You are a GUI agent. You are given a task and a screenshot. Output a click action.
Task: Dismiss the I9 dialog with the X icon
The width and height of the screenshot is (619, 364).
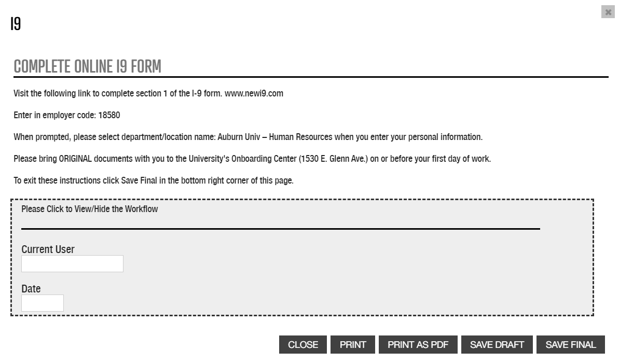(608, 12)
